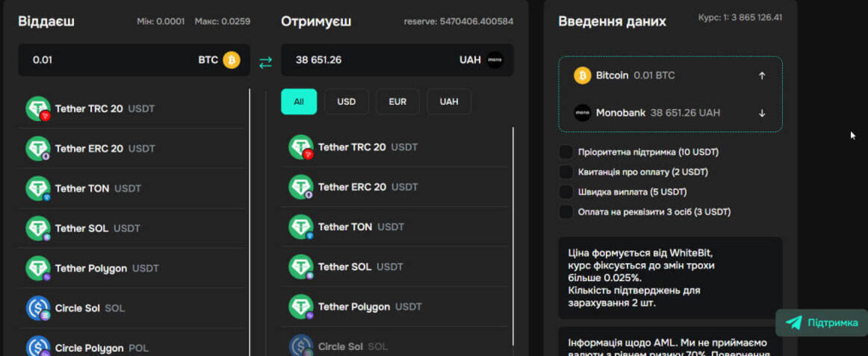
Task: Open the Підтримка support chat button
Action: click(821, 323)
